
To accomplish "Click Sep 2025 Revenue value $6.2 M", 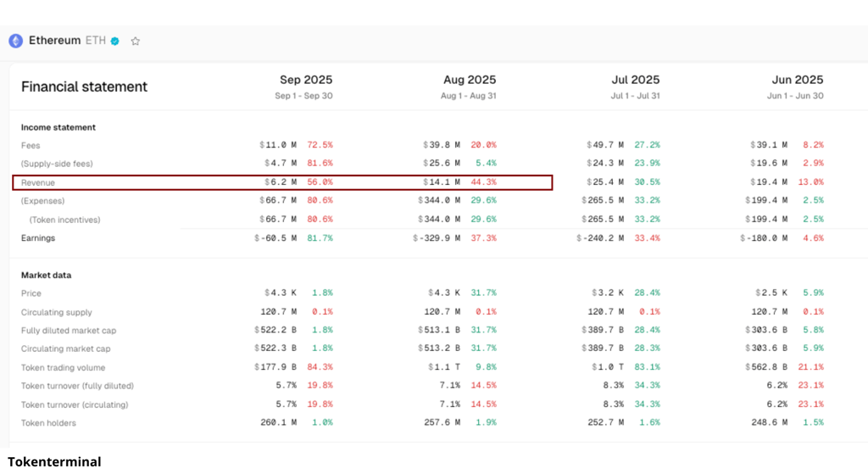I will click(x=280, y=182).
